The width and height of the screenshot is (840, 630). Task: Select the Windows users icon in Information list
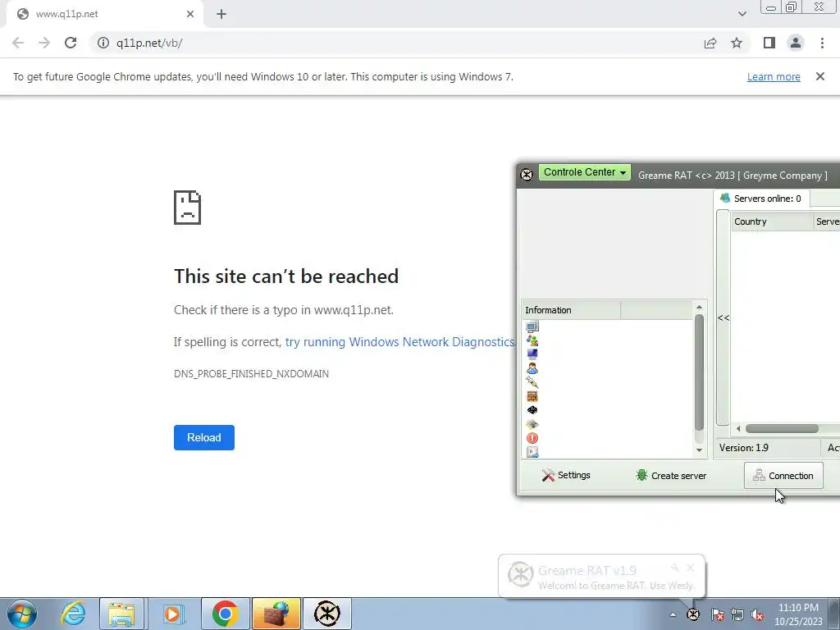532,340
